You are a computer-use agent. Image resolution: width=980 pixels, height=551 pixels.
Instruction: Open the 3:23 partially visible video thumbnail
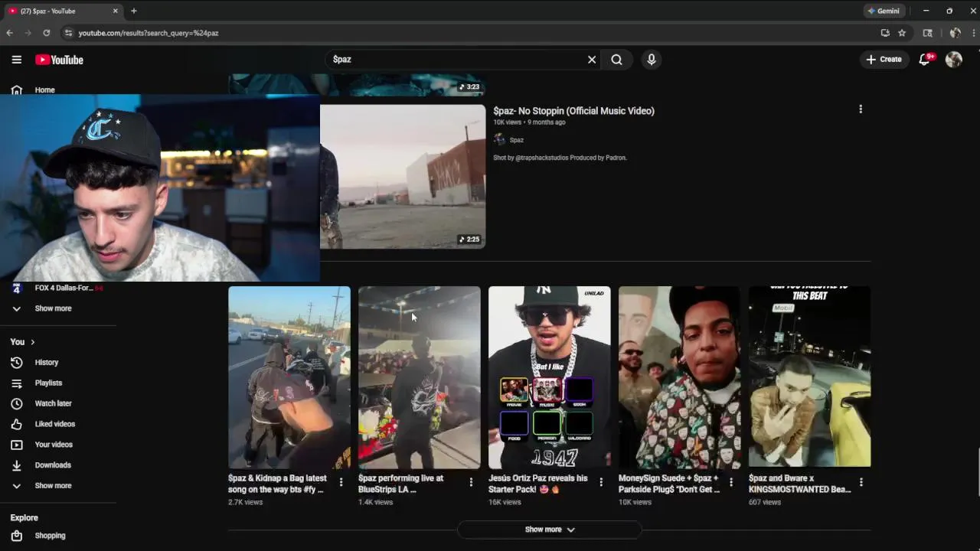(357, 85)
